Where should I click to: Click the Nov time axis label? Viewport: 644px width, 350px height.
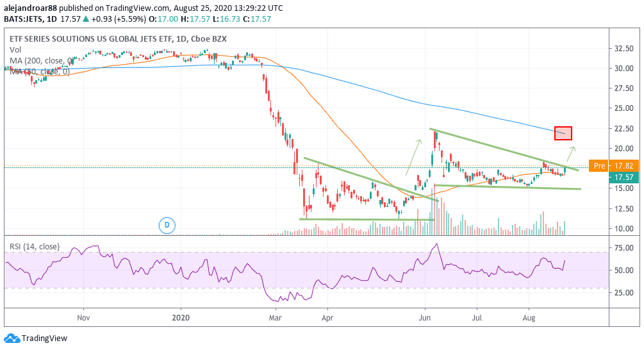coord(83,318)
